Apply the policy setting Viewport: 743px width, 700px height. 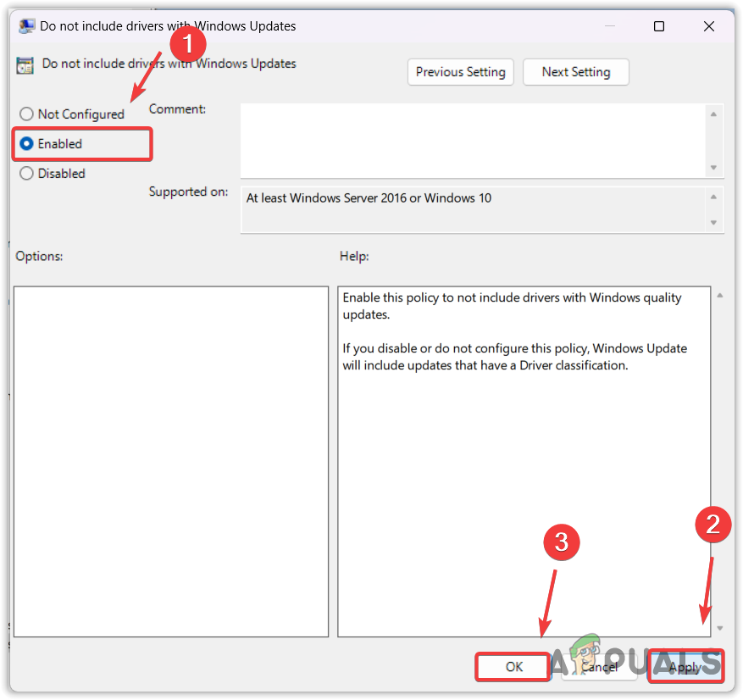coord(685,667)
